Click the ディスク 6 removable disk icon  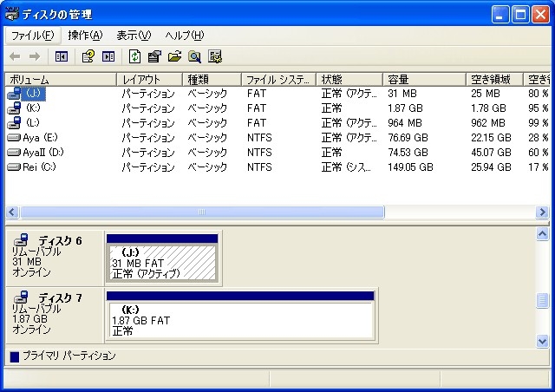point(21,239)
